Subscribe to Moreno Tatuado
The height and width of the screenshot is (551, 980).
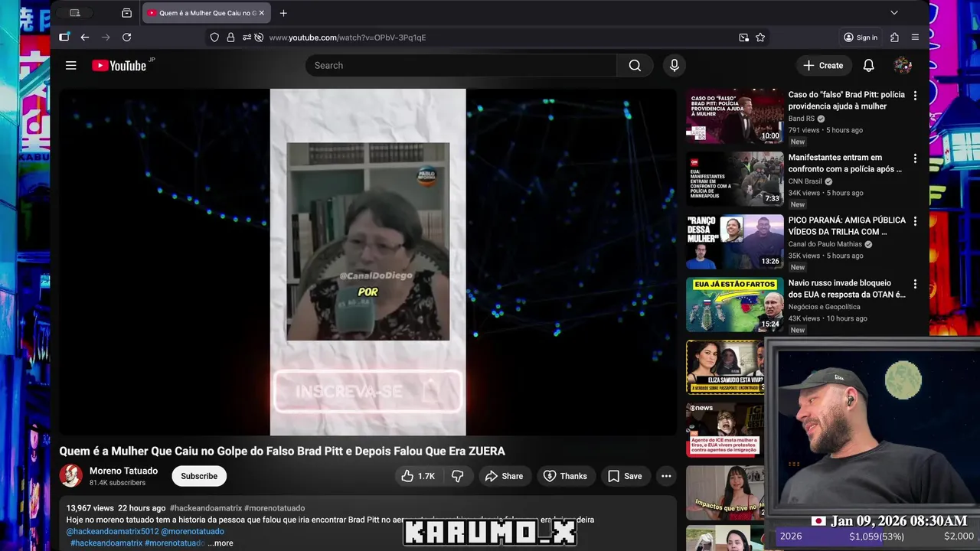tap(199, 476)
